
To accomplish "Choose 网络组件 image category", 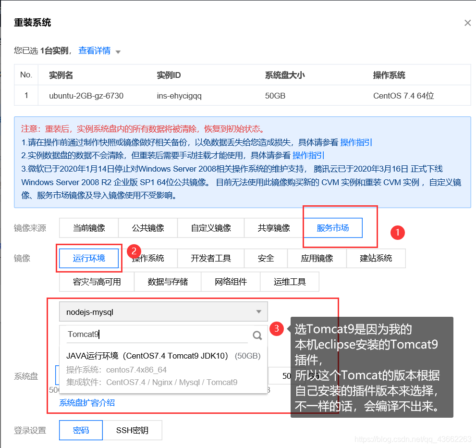I will coord(231,282).
